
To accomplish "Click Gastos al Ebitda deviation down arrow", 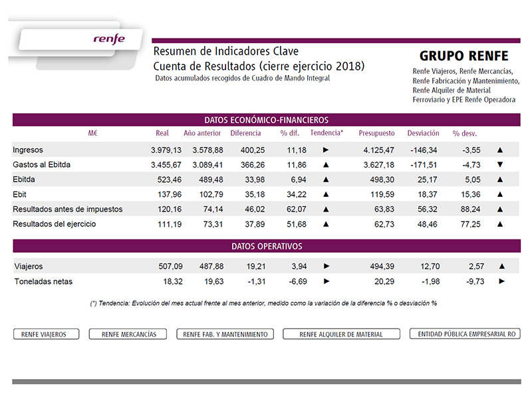I will click(x=501, y=165).
